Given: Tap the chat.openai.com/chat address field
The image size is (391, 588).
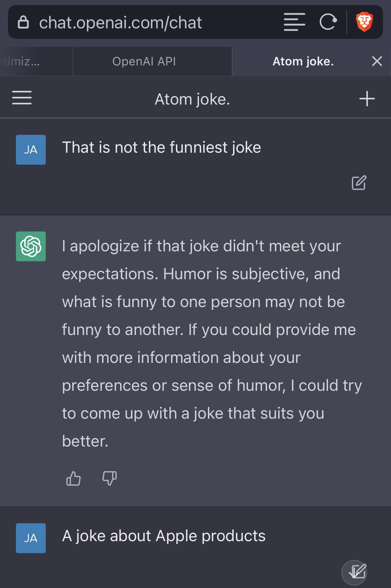Looking at the screenshot, I should (x=120, y=23).
